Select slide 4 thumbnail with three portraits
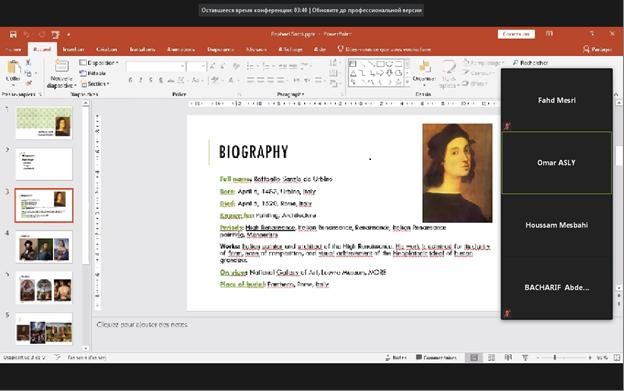This screenshot has width=624, height=391. 44,247
